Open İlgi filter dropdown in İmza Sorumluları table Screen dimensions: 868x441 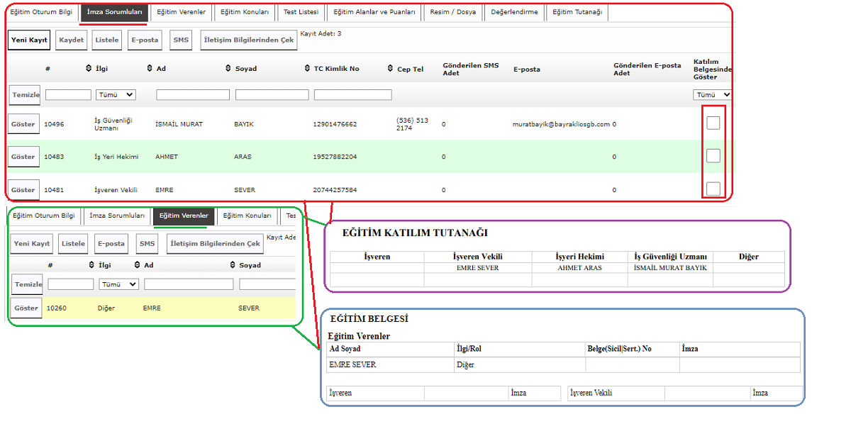116,94
